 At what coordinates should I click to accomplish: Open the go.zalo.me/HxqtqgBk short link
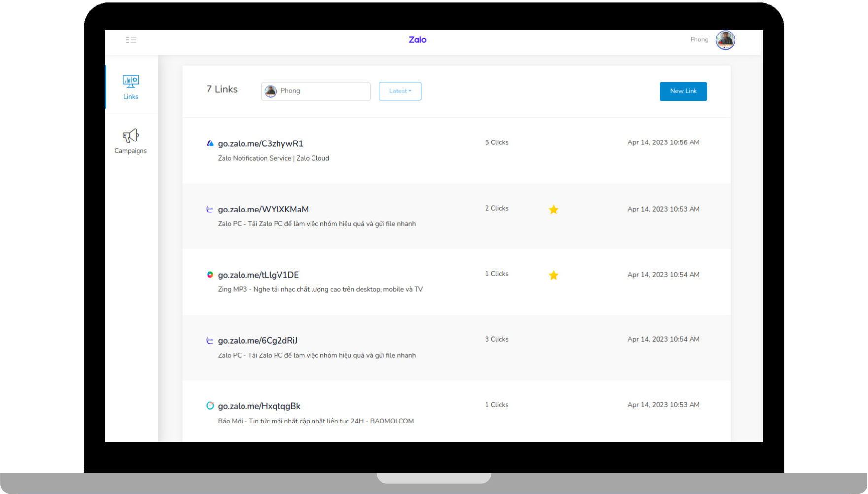(259, 406)
